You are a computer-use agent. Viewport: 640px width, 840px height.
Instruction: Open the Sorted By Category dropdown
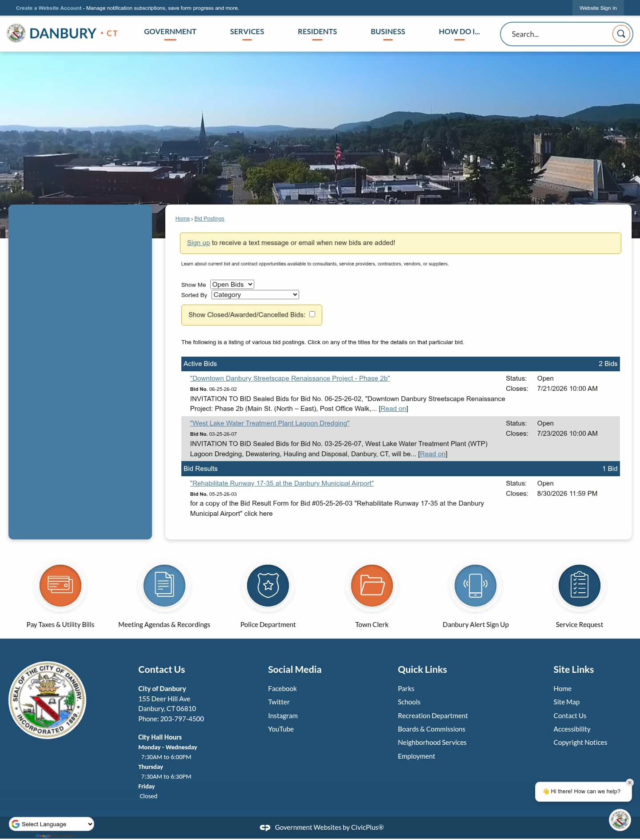(255, 295)
